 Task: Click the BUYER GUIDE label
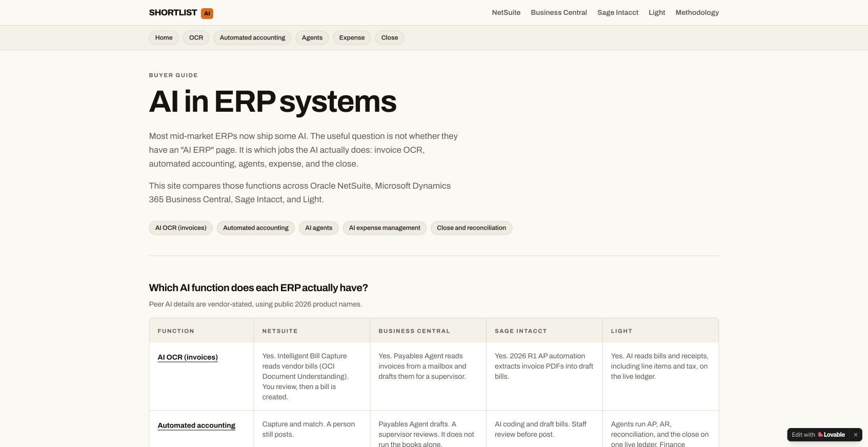coord(173,75)
